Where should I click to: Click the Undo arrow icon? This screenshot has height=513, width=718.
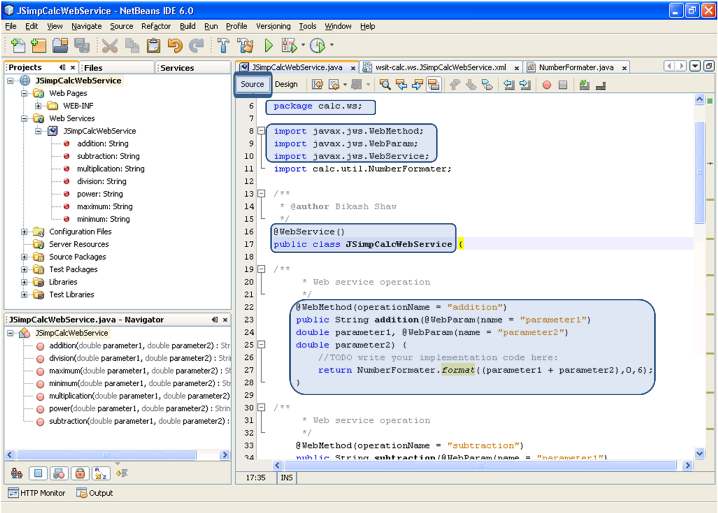(175, 46)
